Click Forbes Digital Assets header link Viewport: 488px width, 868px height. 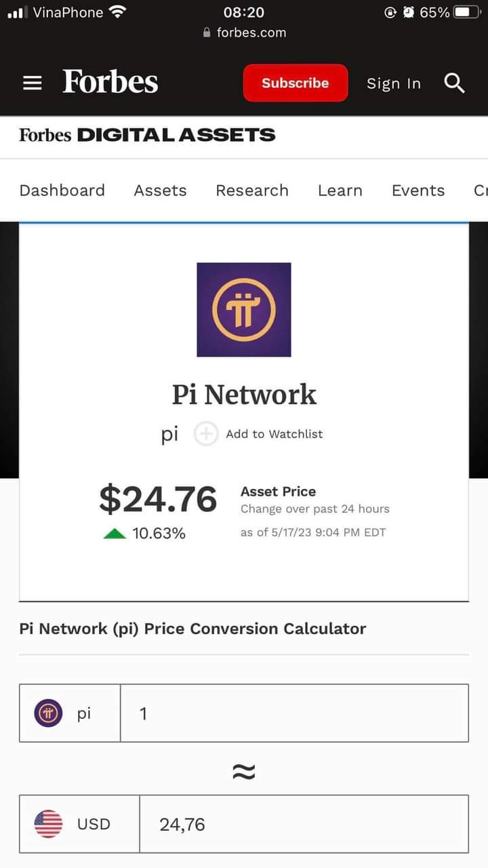(147, 135)
